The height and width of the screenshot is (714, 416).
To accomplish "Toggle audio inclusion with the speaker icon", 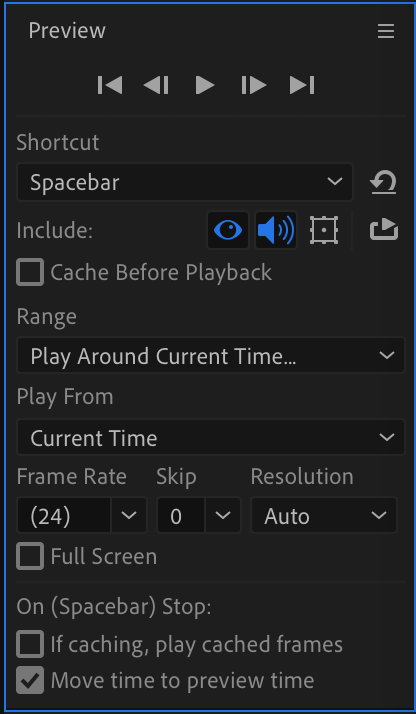I will point(276,230).
